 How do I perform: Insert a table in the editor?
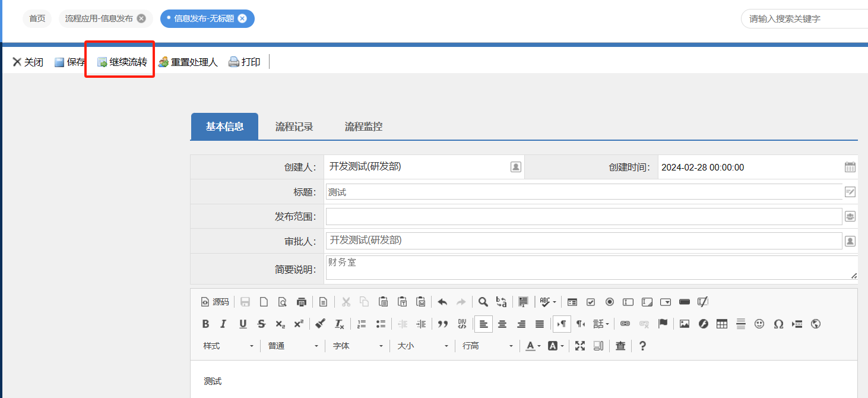point(722,324)
